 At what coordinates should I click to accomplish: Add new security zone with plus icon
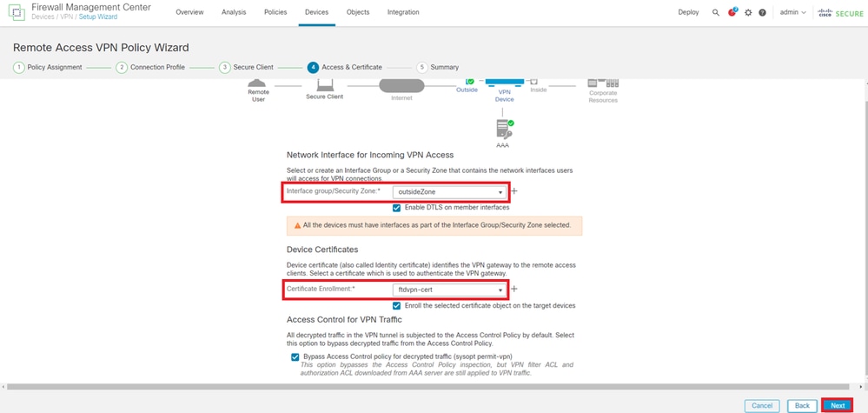514,191
